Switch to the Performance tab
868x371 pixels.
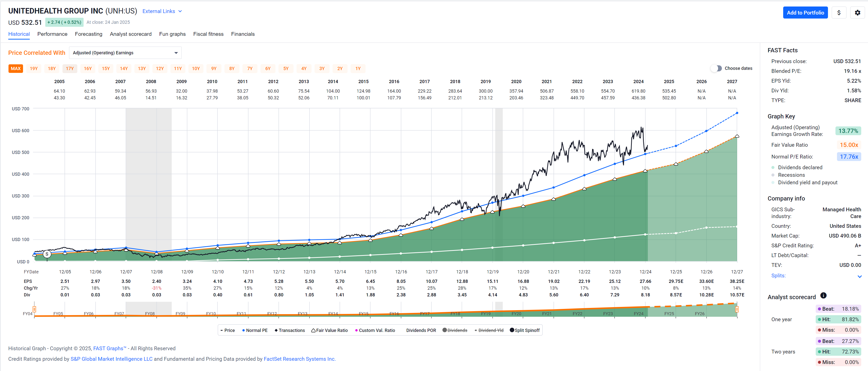(52, 34)
